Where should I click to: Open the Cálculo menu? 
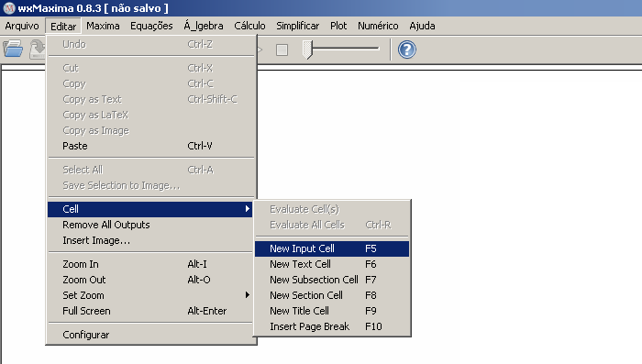tap(249, 26)
